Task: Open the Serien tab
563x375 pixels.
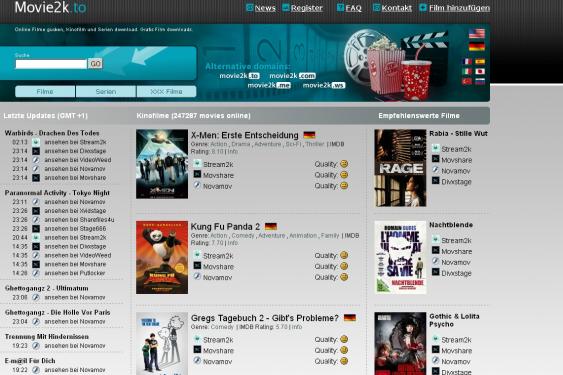Action: pos(106,92)
